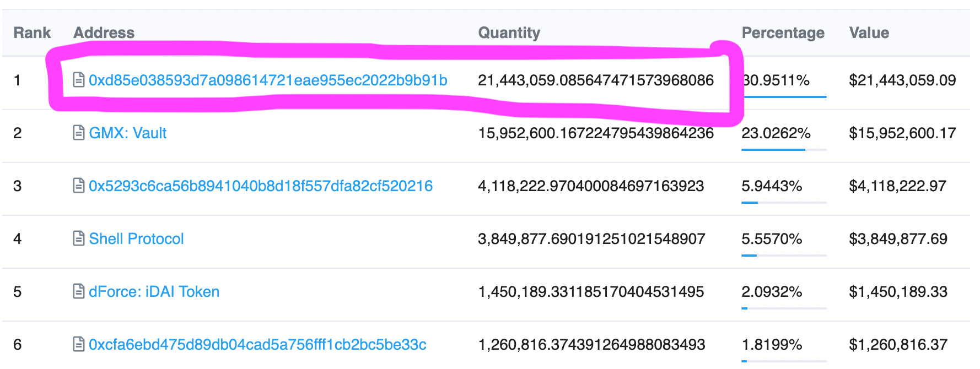Click contract icon beside 0xcfa6ebd475d8 address

(79, 345)
